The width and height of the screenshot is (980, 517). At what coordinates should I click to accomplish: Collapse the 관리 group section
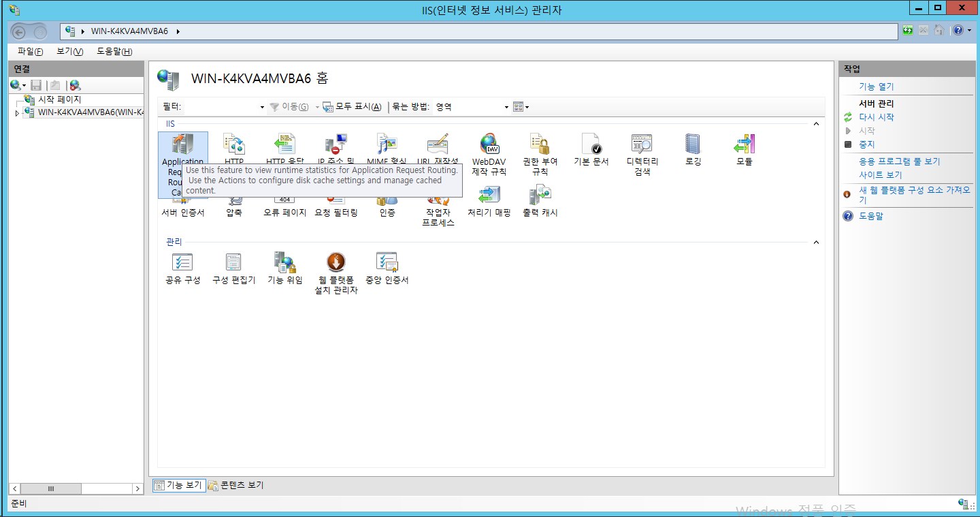(816, 242)
